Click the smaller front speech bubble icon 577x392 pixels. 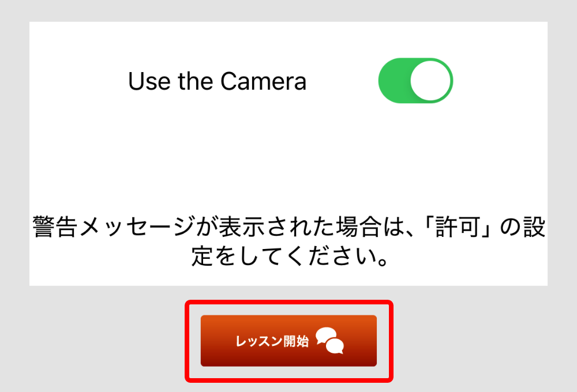pos(335,346)
